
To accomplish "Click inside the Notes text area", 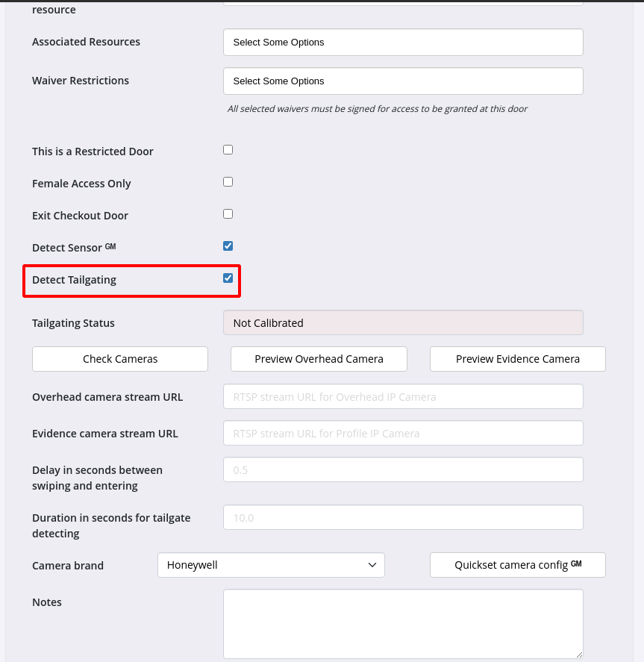I will click(x=403, y=623).
